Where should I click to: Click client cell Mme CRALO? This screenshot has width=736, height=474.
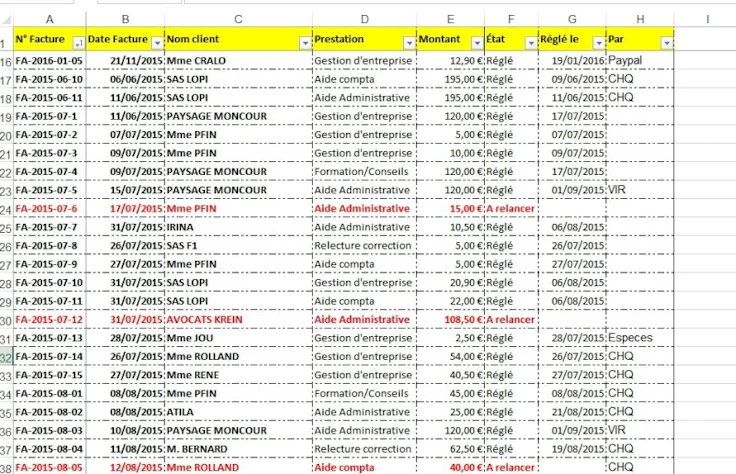(238, 61)
